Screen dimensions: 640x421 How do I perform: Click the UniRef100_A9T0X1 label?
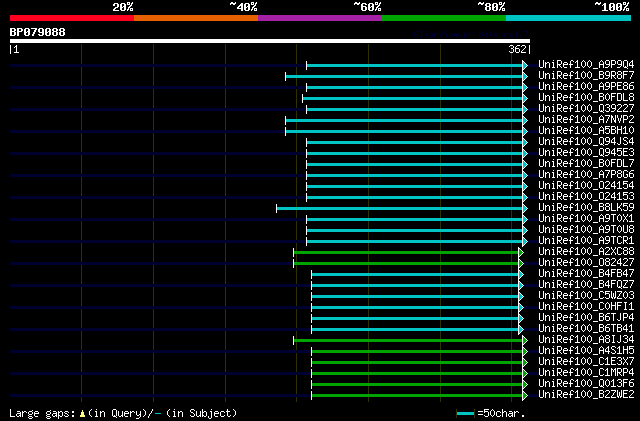586,219
